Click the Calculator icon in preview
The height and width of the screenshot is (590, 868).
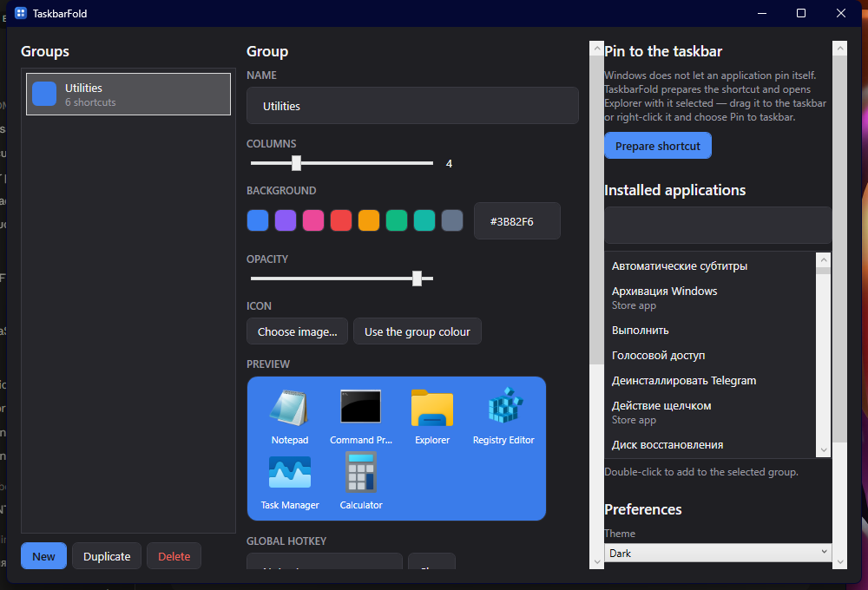(361, 472)
